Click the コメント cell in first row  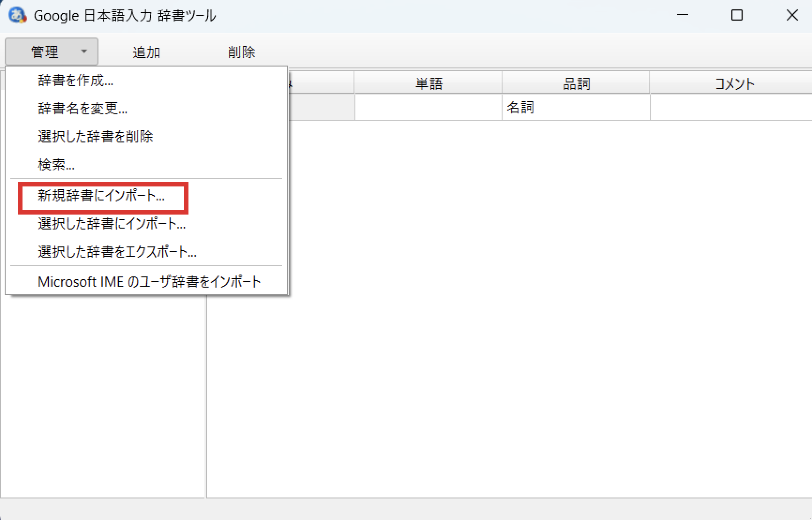coord(731,107)
